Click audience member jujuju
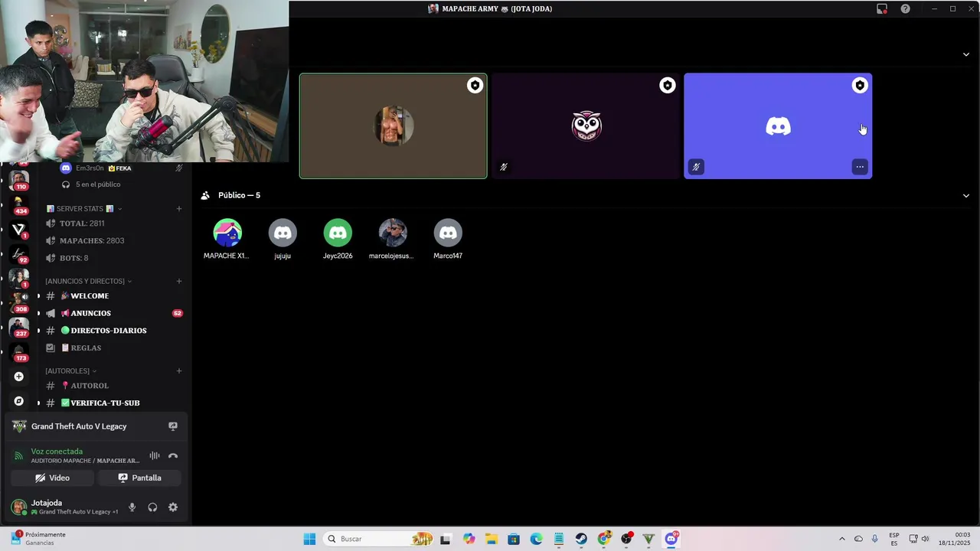This screenshot has height=551, width=980. point(283,240)
